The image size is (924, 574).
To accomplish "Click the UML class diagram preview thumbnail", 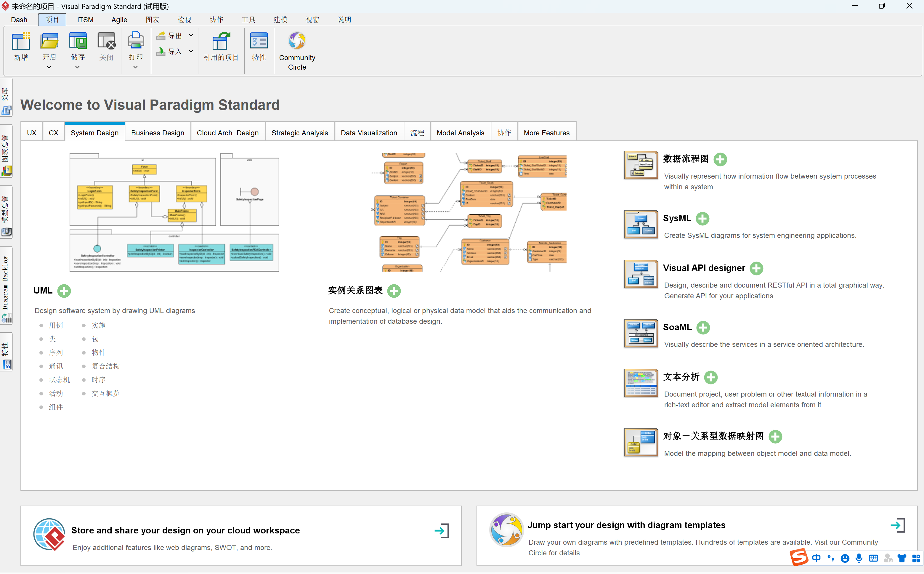I will pyautogui.click(x=174, y=212).
